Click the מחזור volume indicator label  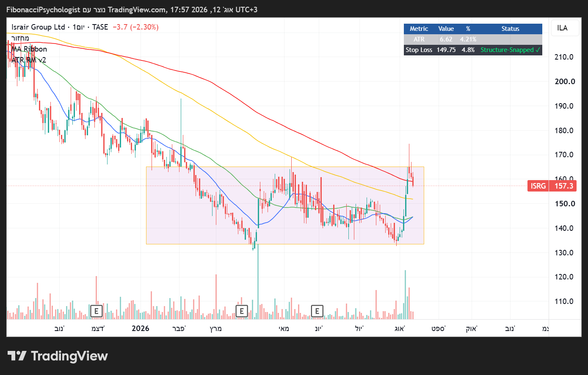tap(20, 38)
